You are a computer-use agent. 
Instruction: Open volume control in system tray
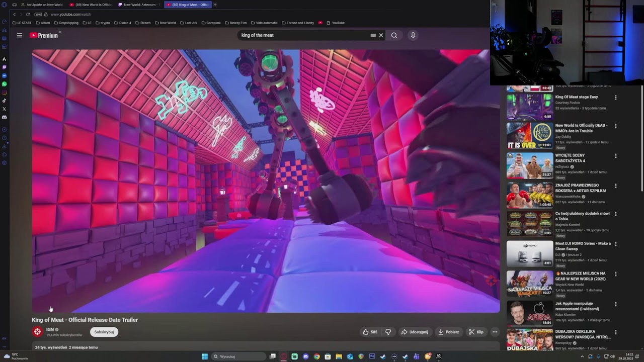612,356
